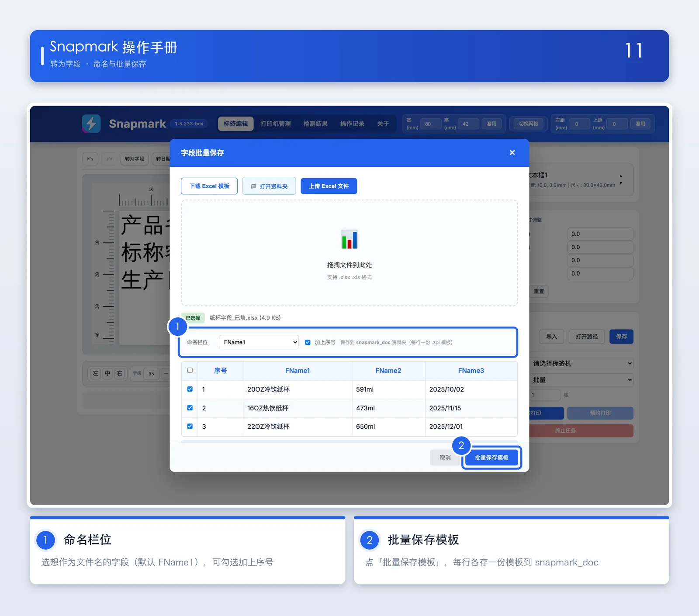The image size is (699, 616).
Task: Untick the checkbox for row 2
Action: click(x=190, y=408)
